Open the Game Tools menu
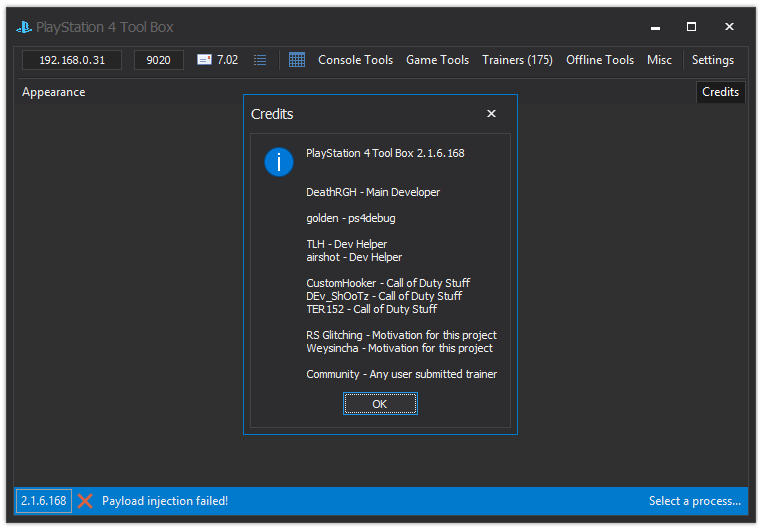This screenshot has height=530, width=758. pyautogui.click(x=437, y=60)
